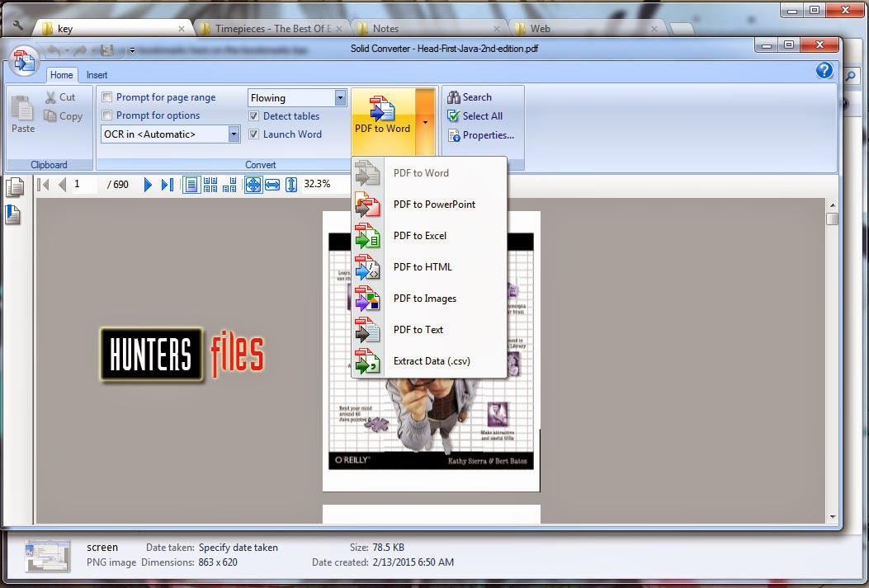The image size is (869, 588).
Task: Click the PDF to HTML icon
Action: point(367,267)
